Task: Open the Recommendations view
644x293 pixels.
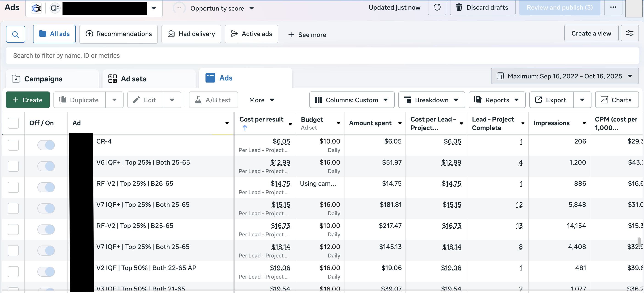Action: click(119, 34)
